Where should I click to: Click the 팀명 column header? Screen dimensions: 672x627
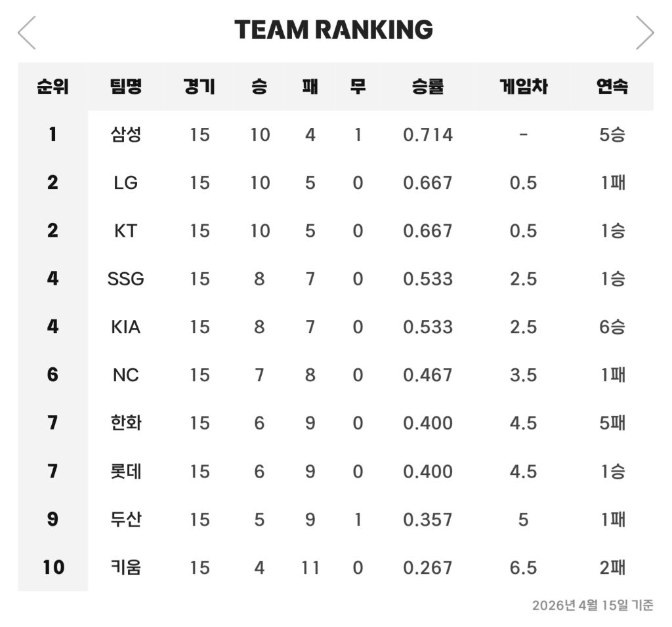tap(125, 86)
